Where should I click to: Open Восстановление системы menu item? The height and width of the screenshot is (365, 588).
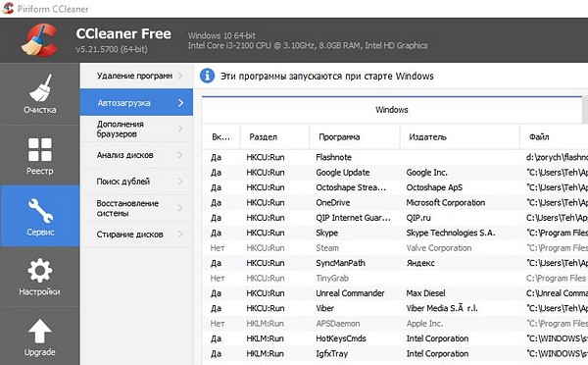tap(136, 208)
